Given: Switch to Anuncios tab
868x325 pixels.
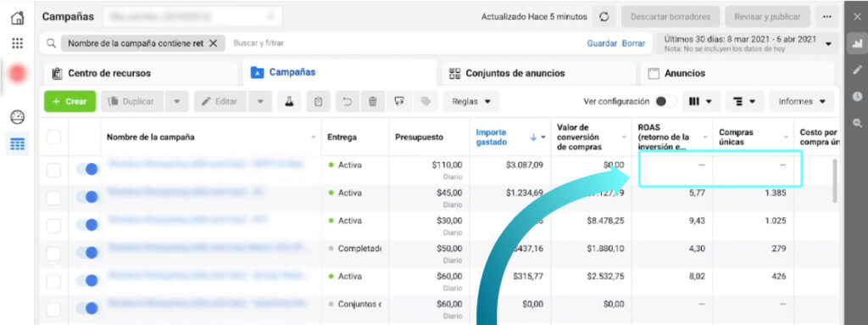Looking at the screenshot, I should point(737,73).
